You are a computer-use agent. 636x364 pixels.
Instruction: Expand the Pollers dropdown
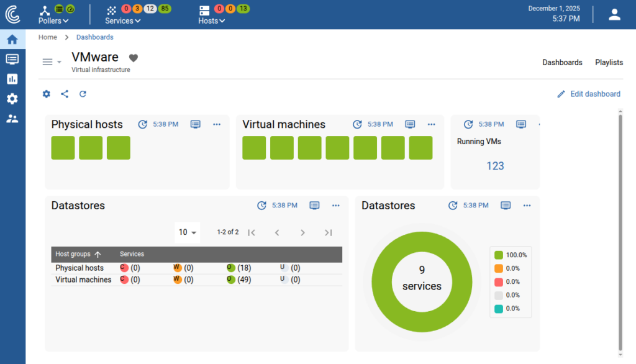(53, 20)
